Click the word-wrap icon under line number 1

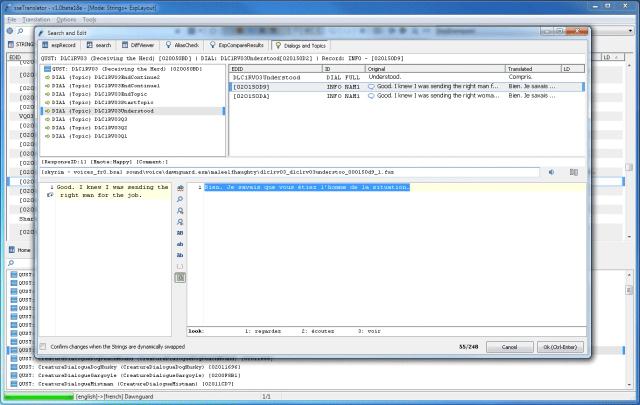(x=50, y=195)
